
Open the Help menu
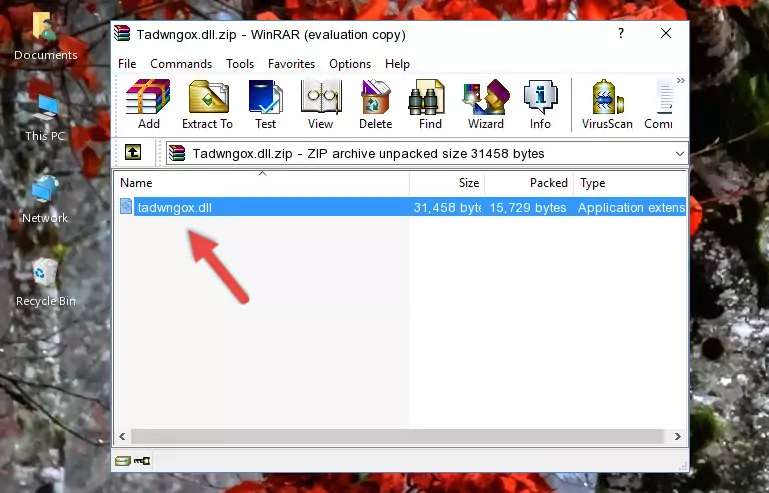(x=397, y=64)
